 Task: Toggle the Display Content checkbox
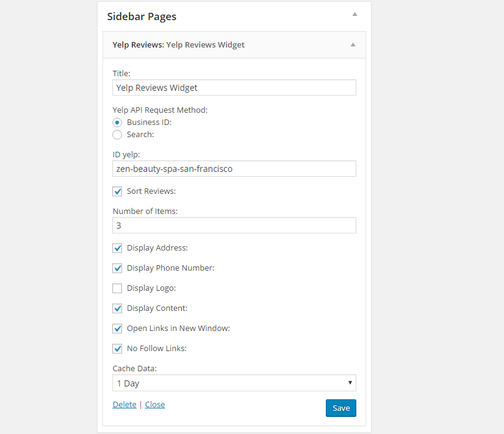(117, 308)
